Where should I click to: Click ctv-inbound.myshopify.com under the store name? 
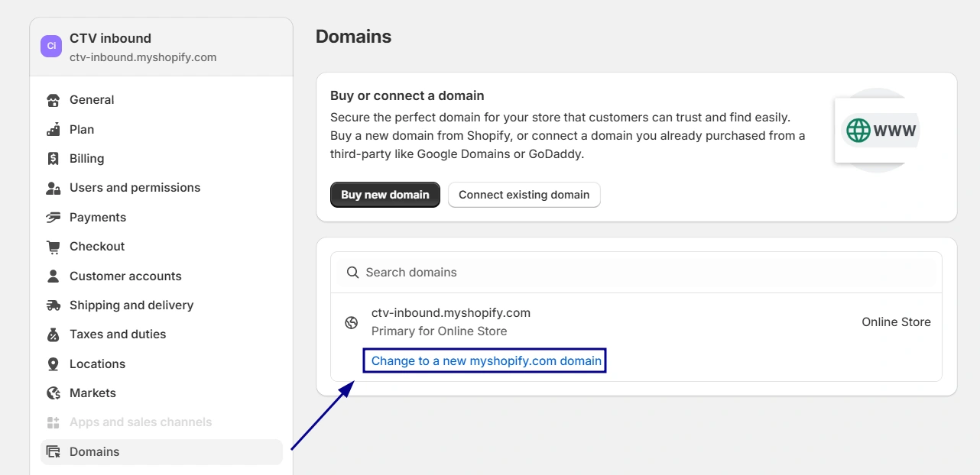point(143,57)
